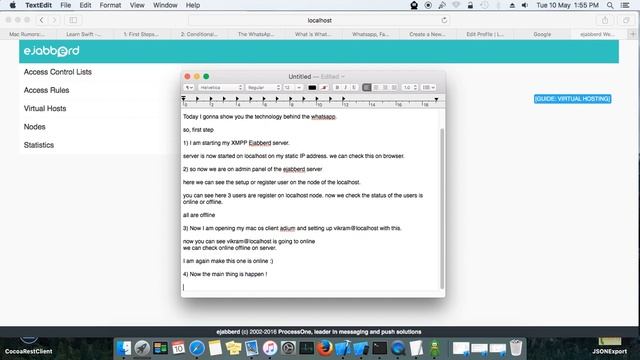The height and width of the screenshot is (360, 640).
Task: Toggle the Safari sidebar button
Action: pos(73,20)
